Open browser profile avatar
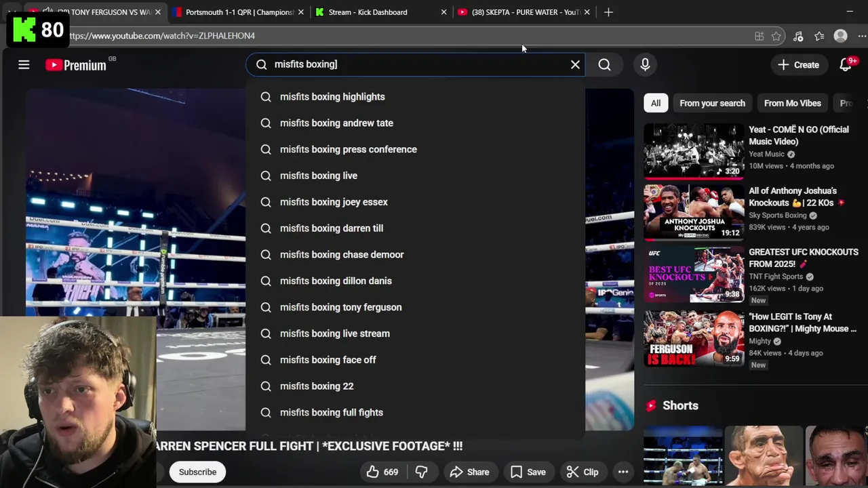 coord(841,36)
